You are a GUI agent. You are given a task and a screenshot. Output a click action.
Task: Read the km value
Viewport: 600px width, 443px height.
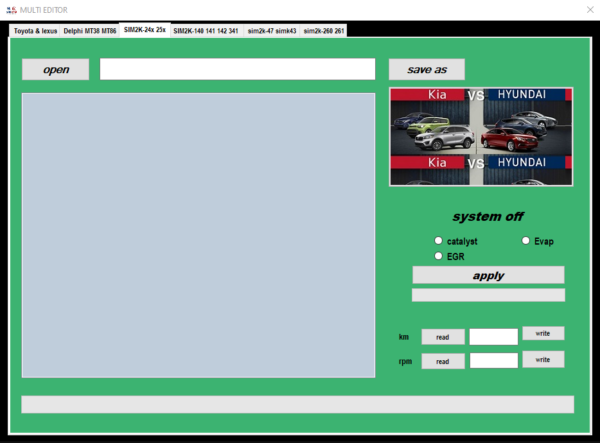(x=443, y=337)
